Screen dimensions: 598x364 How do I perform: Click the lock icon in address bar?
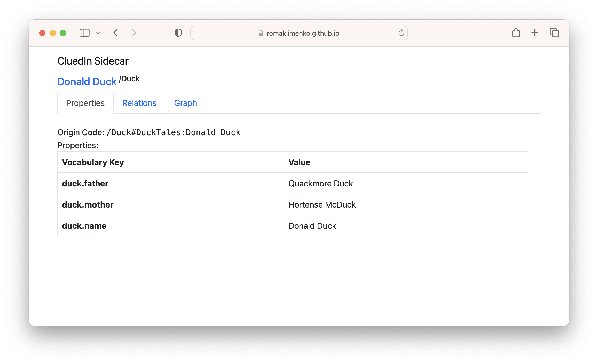coord(261,33)
